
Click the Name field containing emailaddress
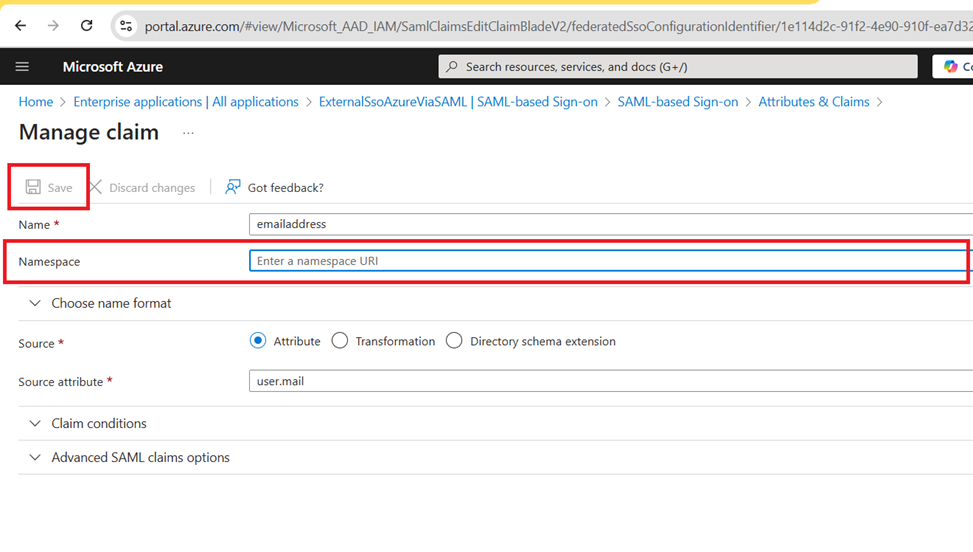point(611,224)
